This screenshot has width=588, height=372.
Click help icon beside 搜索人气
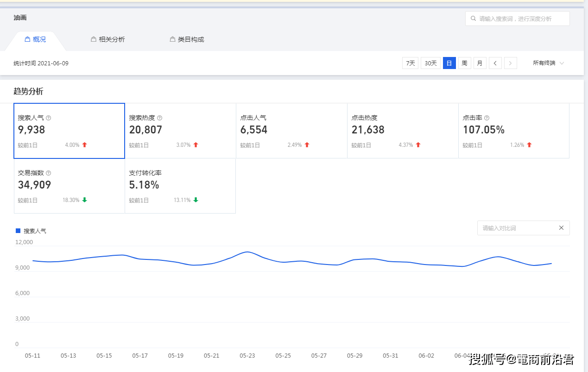pyautogui.click(x=49, y=118)
